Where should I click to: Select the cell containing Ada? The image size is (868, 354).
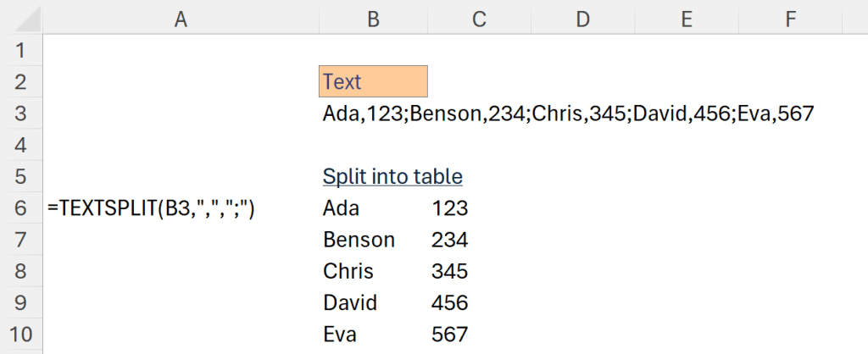pos(373,208)
